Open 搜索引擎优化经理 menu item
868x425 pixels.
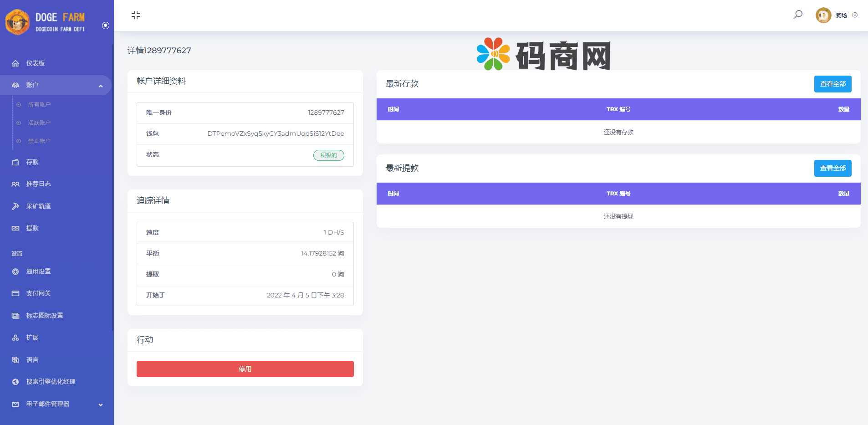51,382
